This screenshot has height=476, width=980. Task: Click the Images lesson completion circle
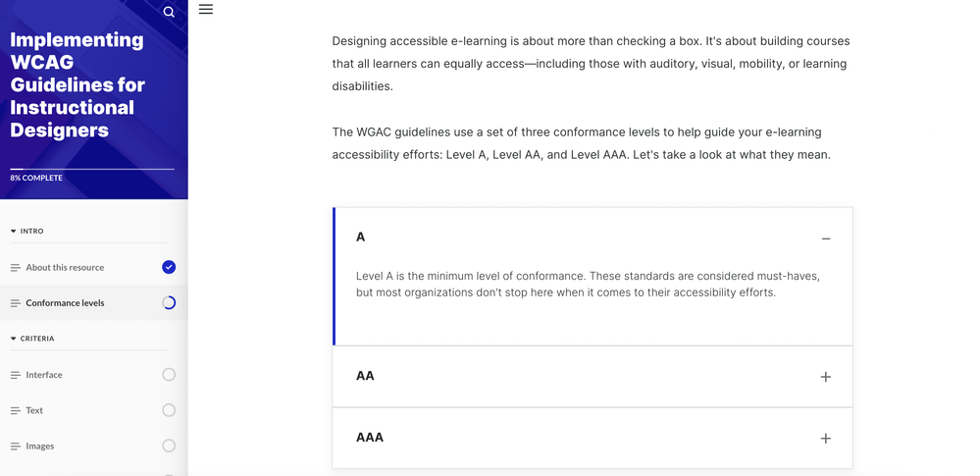(169, 446)
